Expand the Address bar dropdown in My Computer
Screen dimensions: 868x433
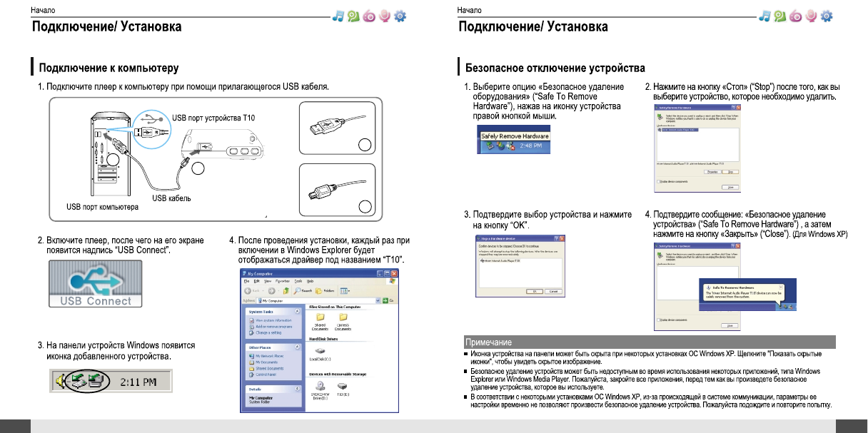(x=378, y=301)
